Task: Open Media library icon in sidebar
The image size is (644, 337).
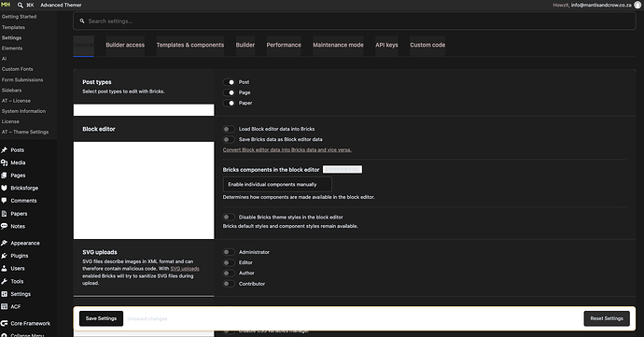Action: pos(4,162)
